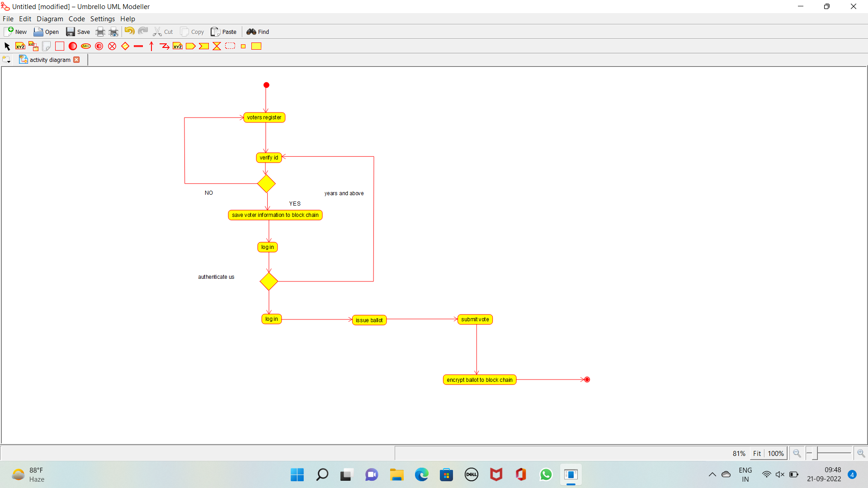Click the zoom slider in status bar
The image size is (868, 488).
pos(834,453)
